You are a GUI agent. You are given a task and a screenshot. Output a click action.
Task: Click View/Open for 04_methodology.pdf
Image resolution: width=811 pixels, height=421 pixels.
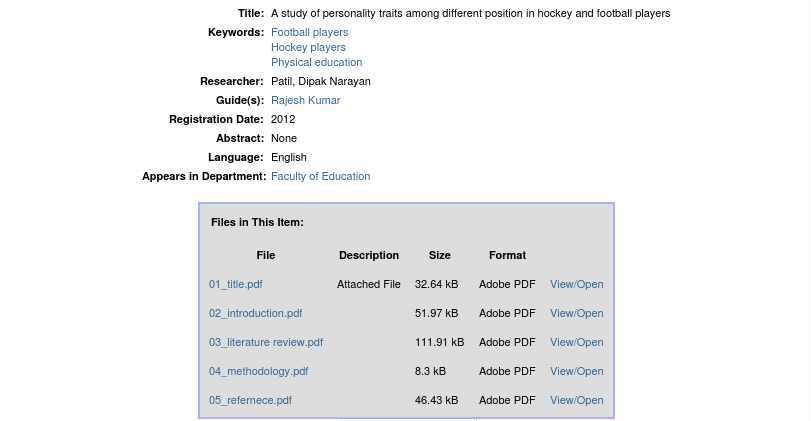click(577, 371)
